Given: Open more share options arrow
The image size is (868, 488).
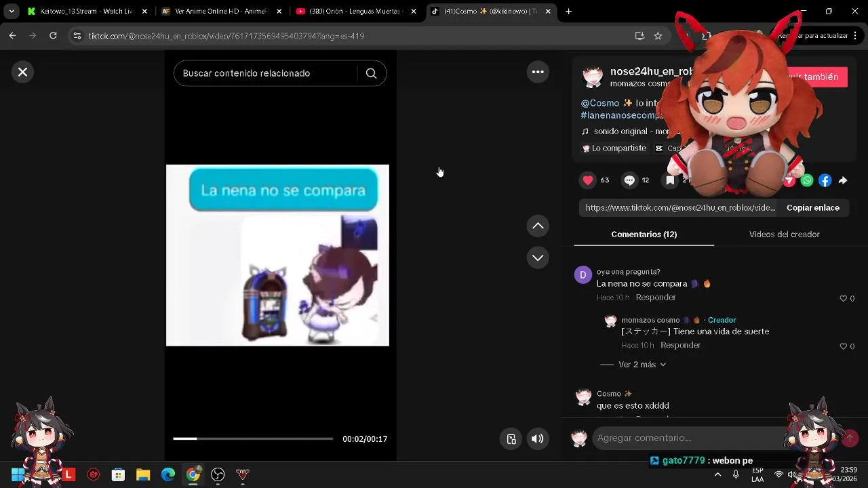Looking at the screenshot, I should point(843,180).
